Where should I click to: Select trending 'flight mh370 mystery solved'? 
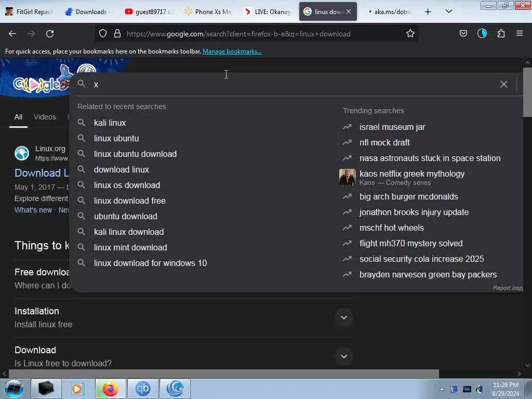[411, 244]
